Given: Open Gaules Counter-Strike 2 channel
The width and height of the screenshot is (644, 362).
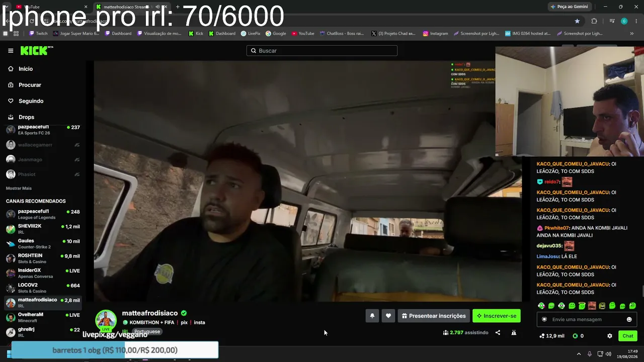Looking at the screenshot, I should coord(43,243).
